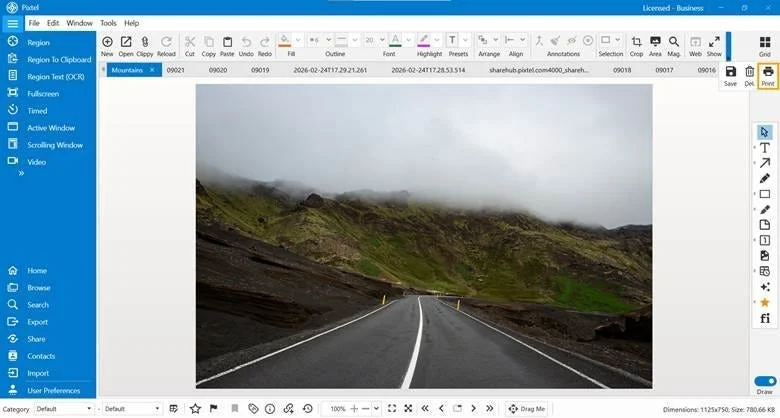Image resolution: width=780 pixels, height=418 pixels.
Task: Click the 'fi' ligature icon in the right toolbar
Action: point(765,318)
